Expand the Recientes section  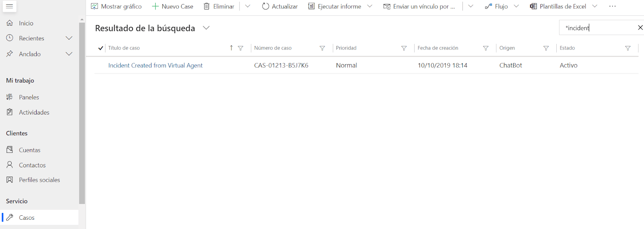click(69, 38)
